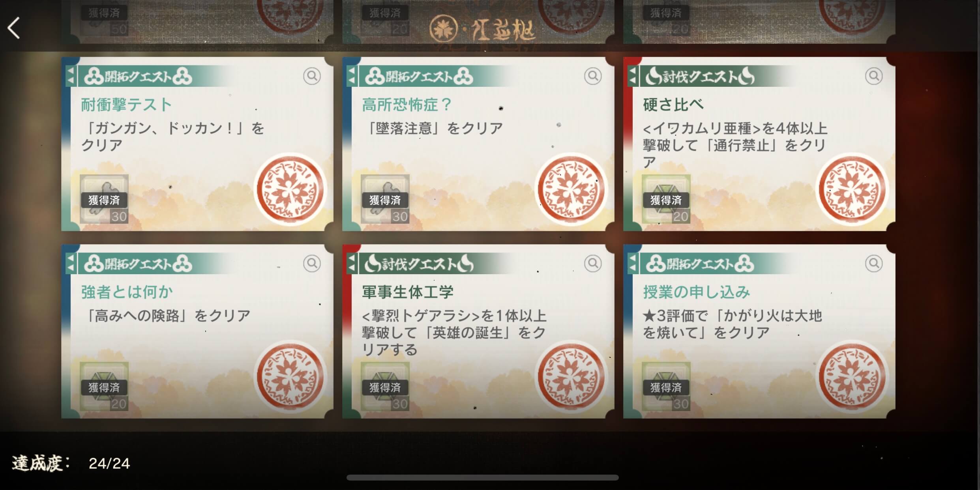Tap the red completion stamp on 軍事生体工学
Screen dimensions: 980x490
point(571,377)
